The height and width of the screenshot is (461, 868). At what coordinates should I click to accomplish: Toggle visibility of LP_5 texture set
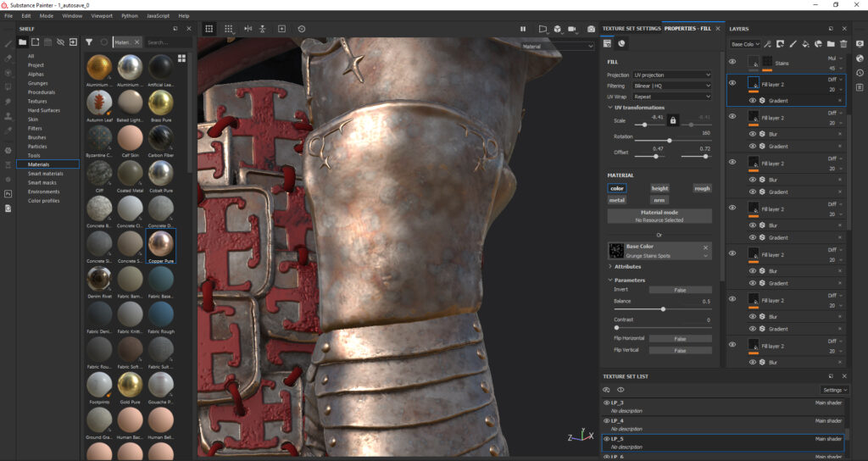(x=607, y=439)
